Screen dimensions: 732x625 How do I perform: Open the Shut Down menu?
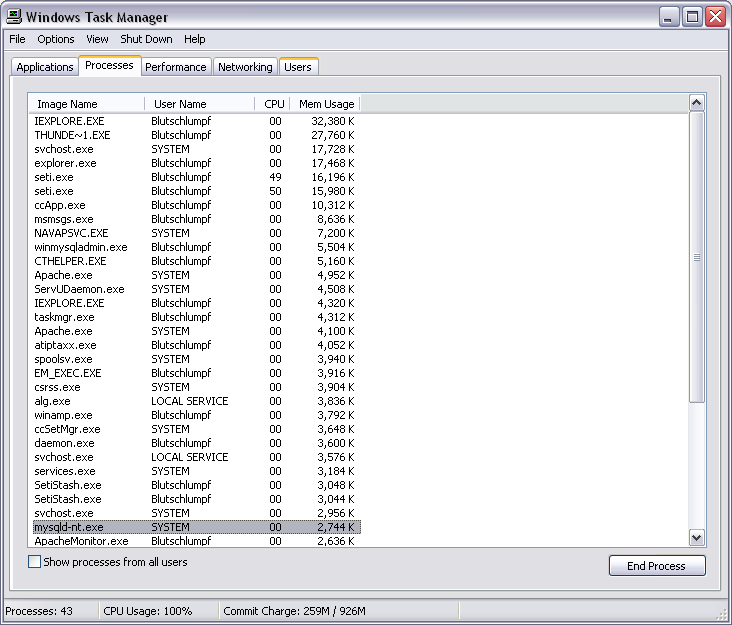[146, 39]
